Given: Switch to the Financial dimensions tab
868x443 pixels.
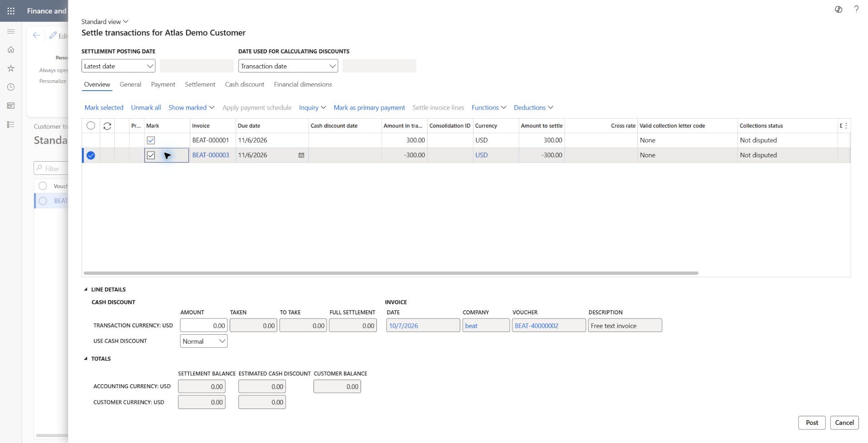Looking at the screenshot, I should coord(303,85).
